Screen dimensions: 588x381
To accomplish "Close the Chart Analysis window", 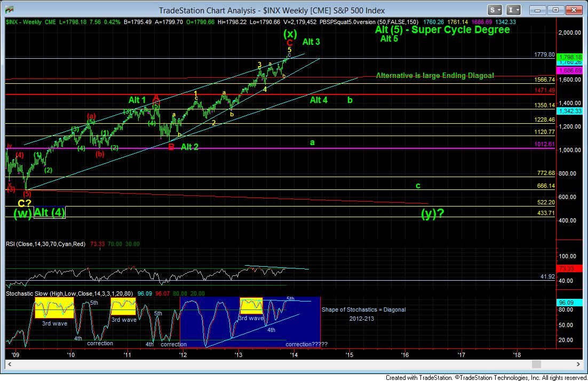I will pyautogui.click(x=574, y=10).
